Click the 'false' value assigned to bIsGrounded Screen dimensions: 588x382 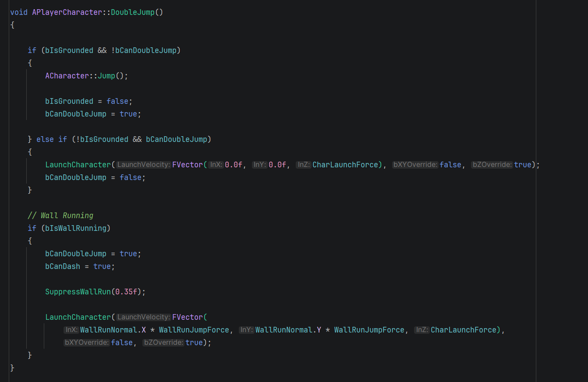(117, 101)
